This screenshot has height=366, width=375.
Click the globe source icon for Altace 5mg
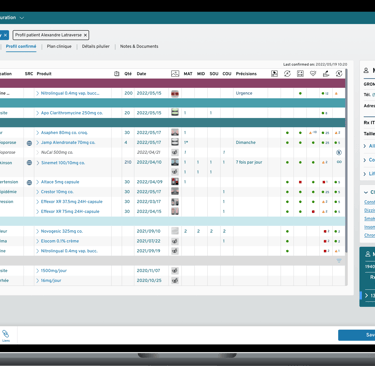click(x=29, y=182)
